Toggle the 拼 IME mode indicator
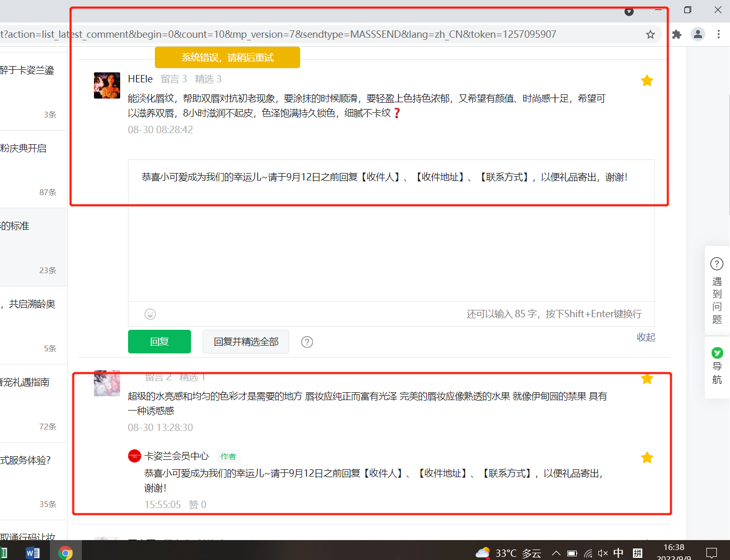 (638, 553)
